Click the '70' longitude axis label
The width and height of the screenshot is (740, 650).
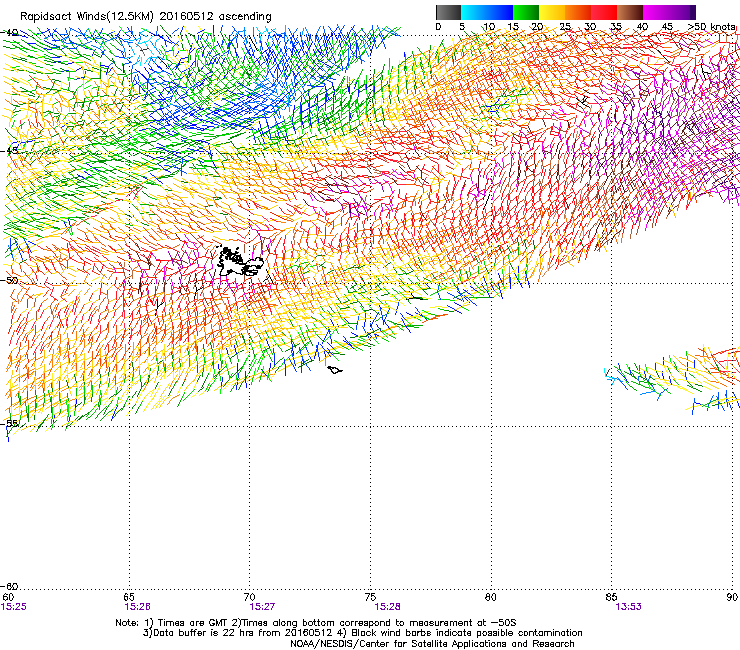click(249, 597)
